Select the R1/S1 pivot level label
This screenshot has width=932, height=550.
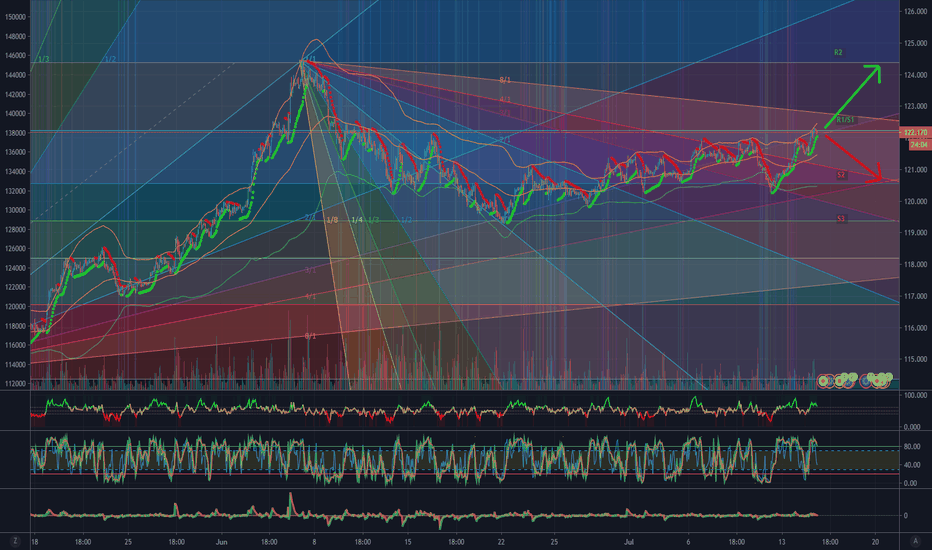pos(845,120)
